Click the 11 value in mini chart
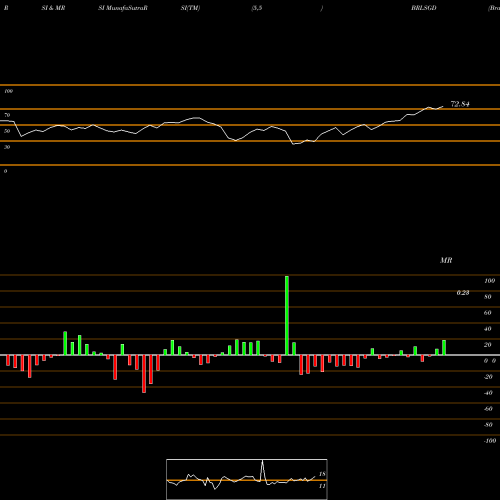This screenshot has width=500, height=500. [322, 486]
